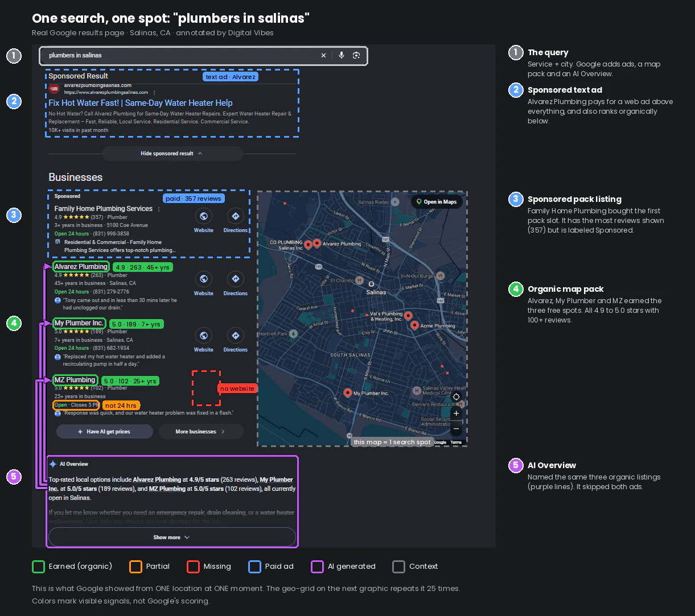Open the three-dot menu beside the Alvarez ad URL
Screen dimensions: 695x616
(x=154, y=92)
